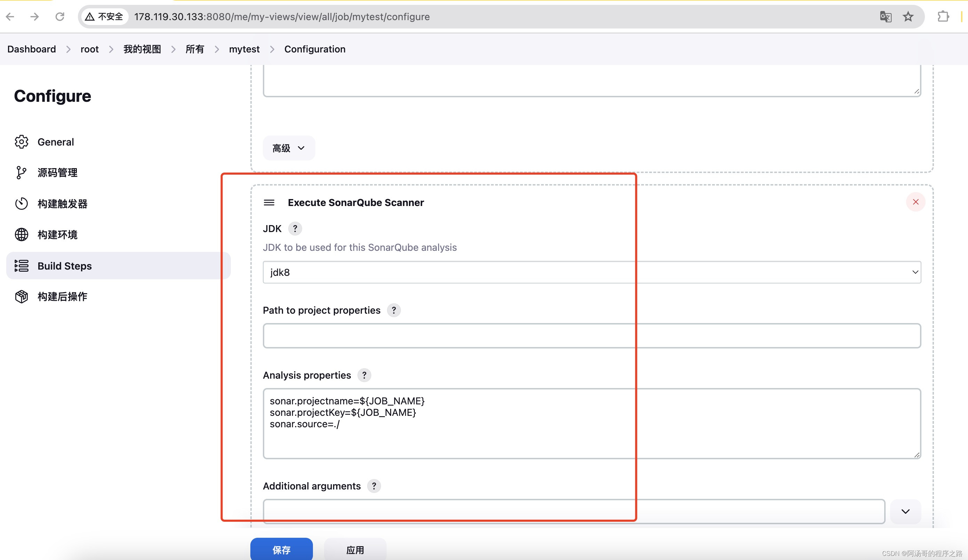Bookmark this page with star icon

click(908, 17)
